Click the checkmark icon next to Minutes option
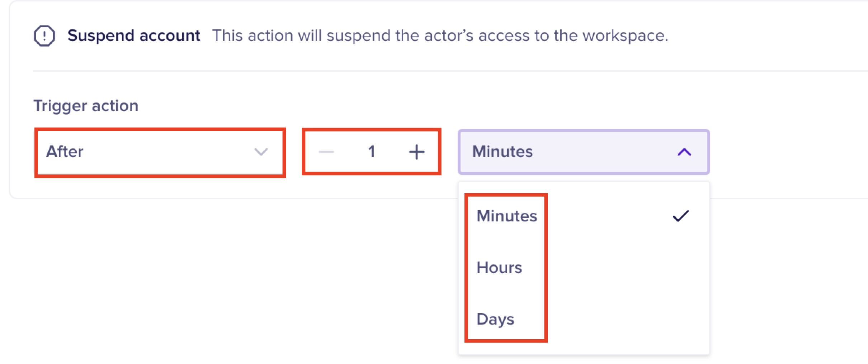 tap(680, 216)
